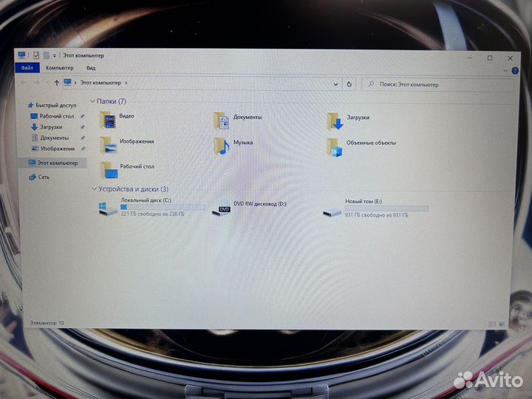Click the chevron after Этот компьютер in address bar
The image size is (532, 399).
click(x=126, y=83)
